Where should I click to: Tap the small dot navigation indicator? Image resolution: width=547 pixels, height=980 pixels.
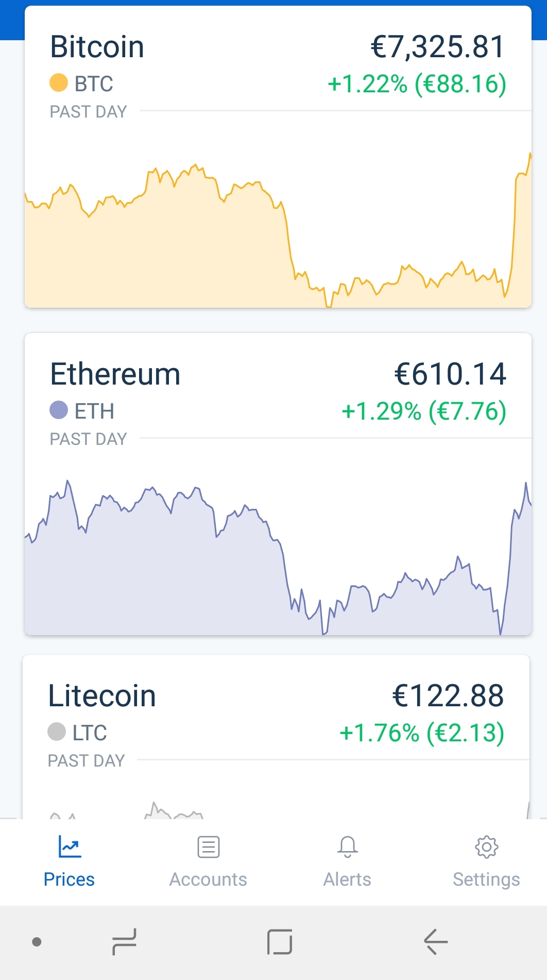[37, 942]
